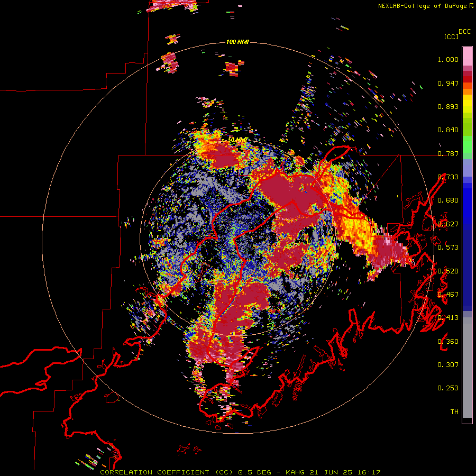Click the 0.893 legend value
Image resolution: width=476 pixels, height=476 pixels.
(x=448, y=106)
